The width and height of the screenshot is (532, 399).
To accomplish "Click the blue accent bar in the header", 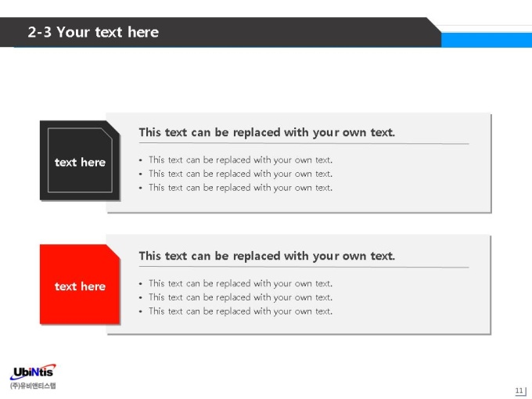I will [487, 40].
